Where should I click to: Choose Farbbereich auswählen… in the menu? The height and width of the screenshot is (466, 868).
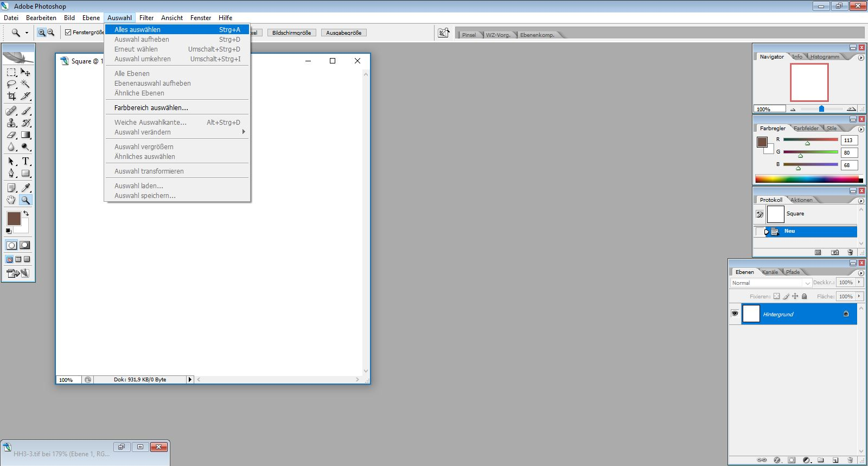click(177, 107)
